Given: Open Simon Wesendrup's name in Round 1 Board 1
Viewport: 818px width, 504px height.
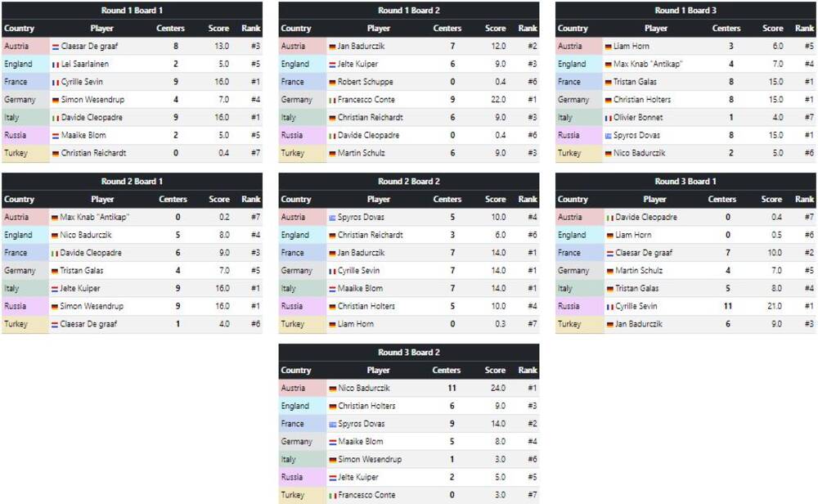Looking at the screenshot, I should coord(92,100).
